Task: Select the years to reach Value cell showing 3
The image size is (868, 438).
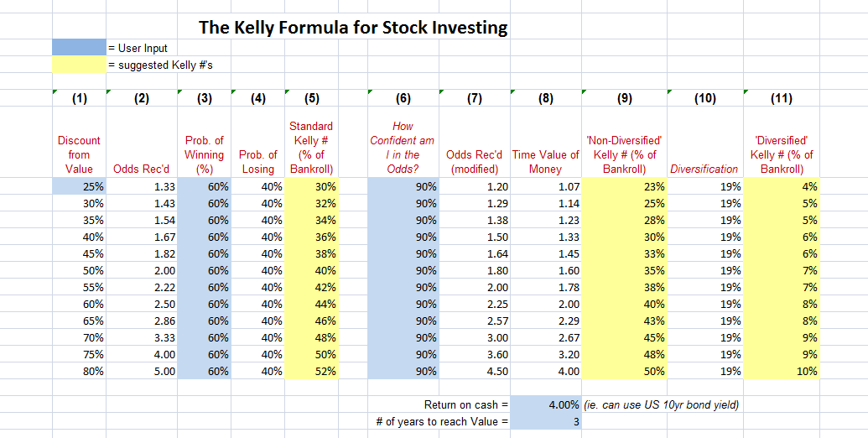Action: tap(546, 421)
